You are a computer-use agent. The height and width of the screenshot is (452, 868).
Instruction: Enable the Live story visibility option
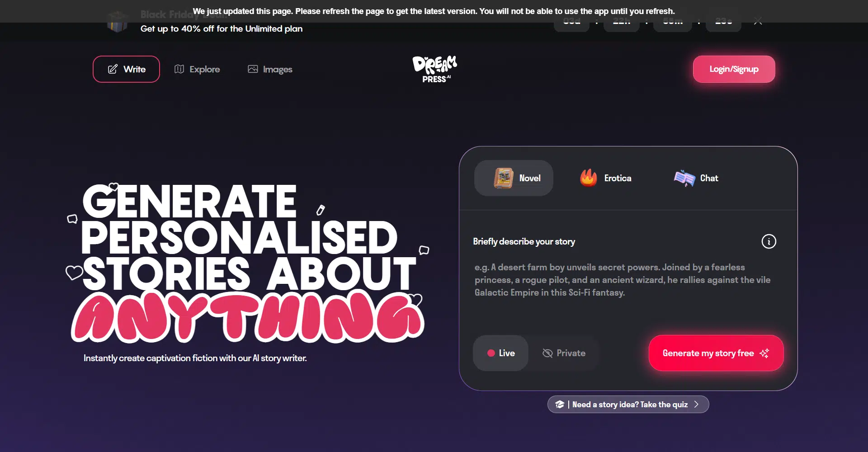[x=500, y=353]
